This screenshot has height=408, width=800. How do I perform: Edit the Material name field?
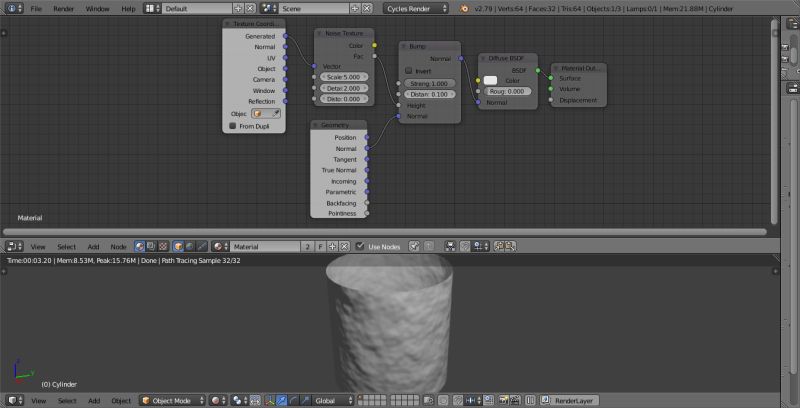265,246
